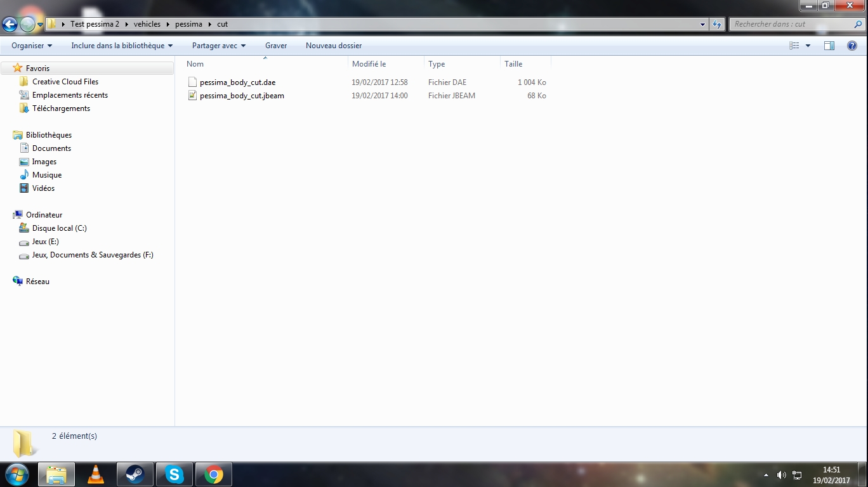Launch VLC media player from taskbar
Image resolution: width=868 pixels, height=487 pixels.
click(x=96, y=474)
